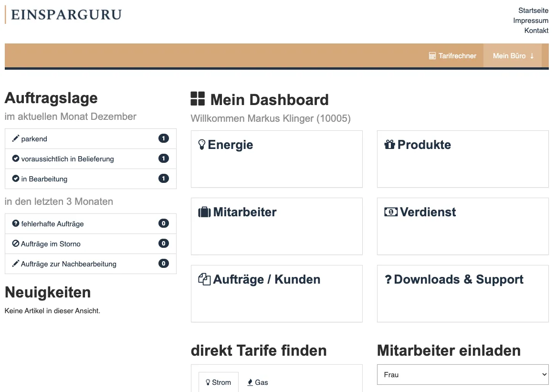The height and width of the screenshot is (392, 556).
Task: Select the fehlerhafte Aufträge row
Action: tap(90, 223)
